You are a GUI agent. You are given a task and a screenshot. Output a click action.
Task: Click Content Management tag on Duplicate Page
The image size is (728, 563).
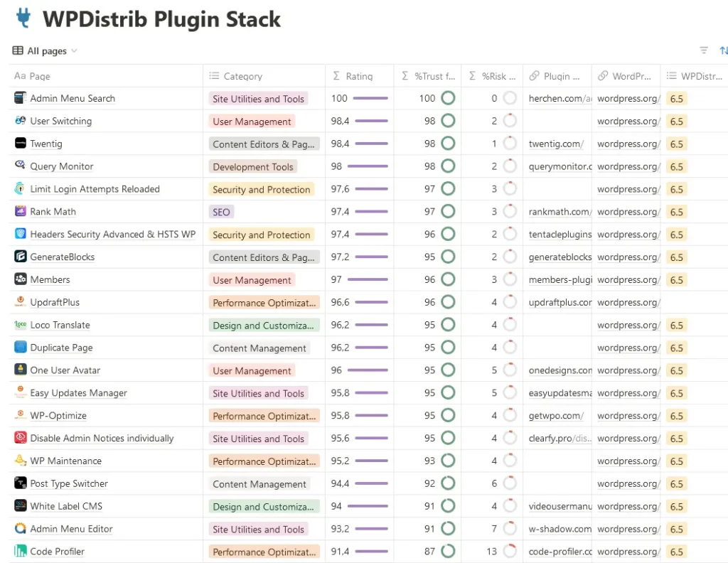coord(259,348)
